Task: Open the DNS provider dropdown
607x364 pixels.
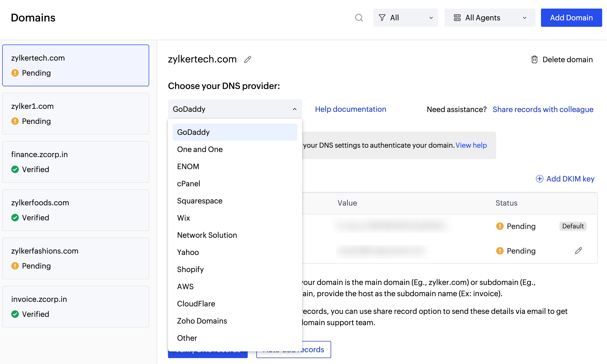Action: [x=235, y=109]
